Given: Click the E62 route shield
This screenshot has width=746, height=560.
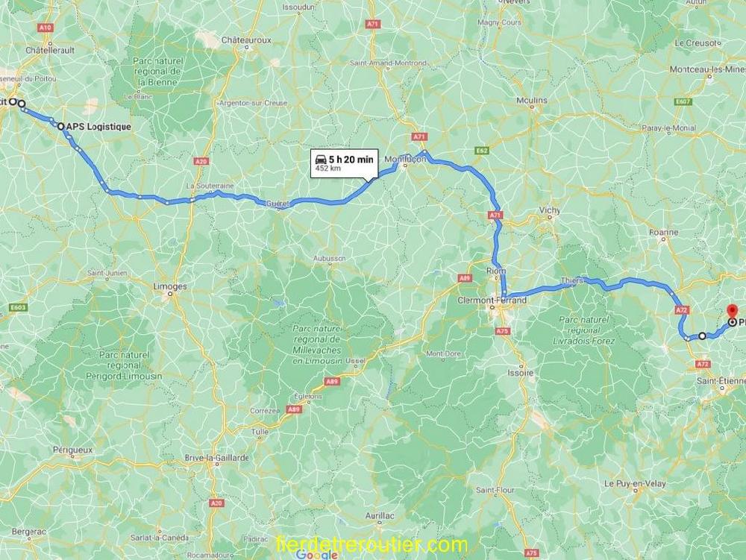Looking at the screenshot, I should coord(482,151).
